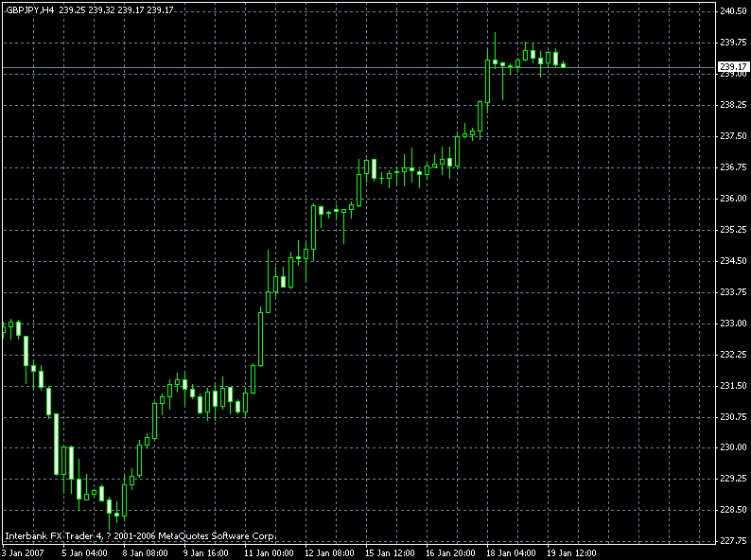Click the 236.00 price axis label
The width and height of the screenshot is (751, 560).
(731, 199)
